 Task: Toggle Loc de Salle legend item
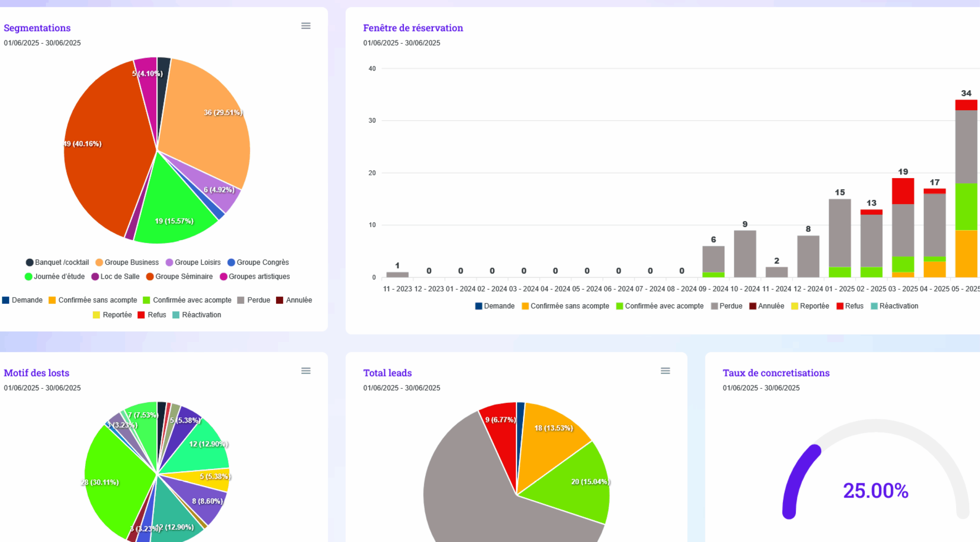(x=116, y=277)
